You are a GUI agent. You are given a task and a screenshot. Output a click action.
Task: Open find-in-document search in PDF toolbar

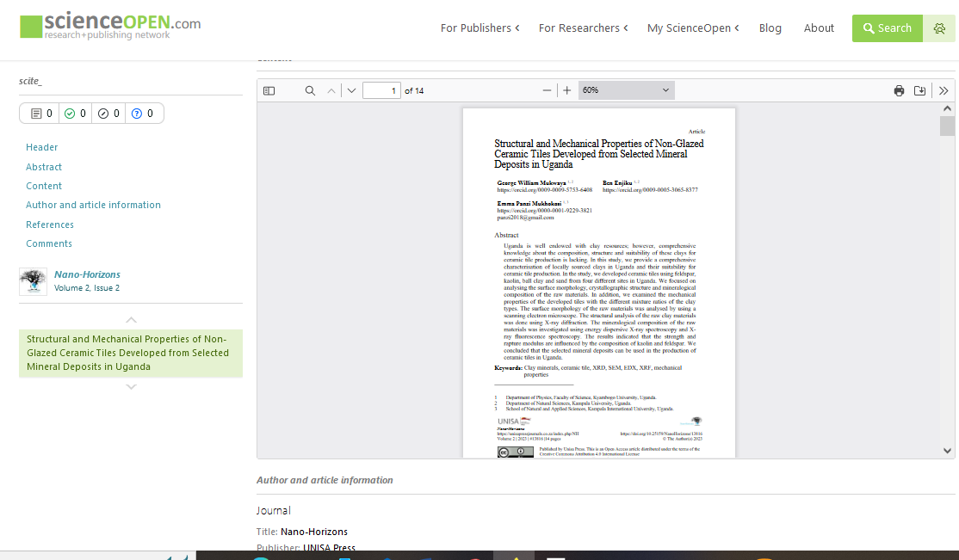click(310, 90)
